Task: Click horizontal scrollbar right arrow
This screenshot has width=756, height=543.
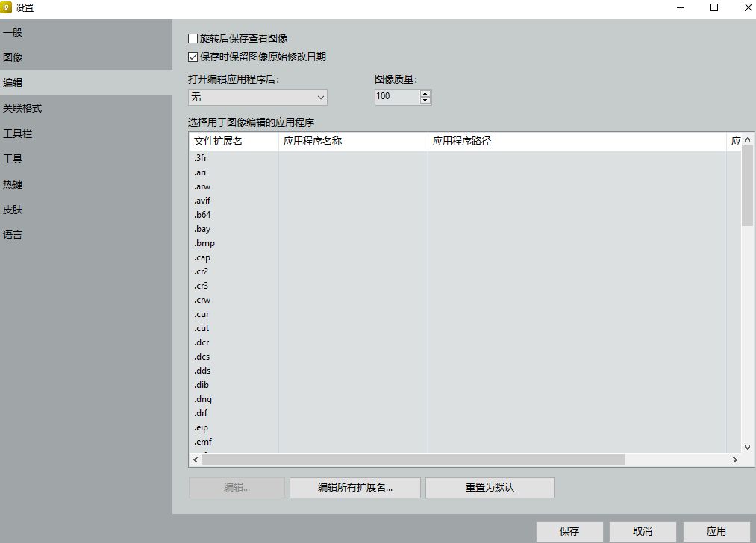Action: point(736,460)
